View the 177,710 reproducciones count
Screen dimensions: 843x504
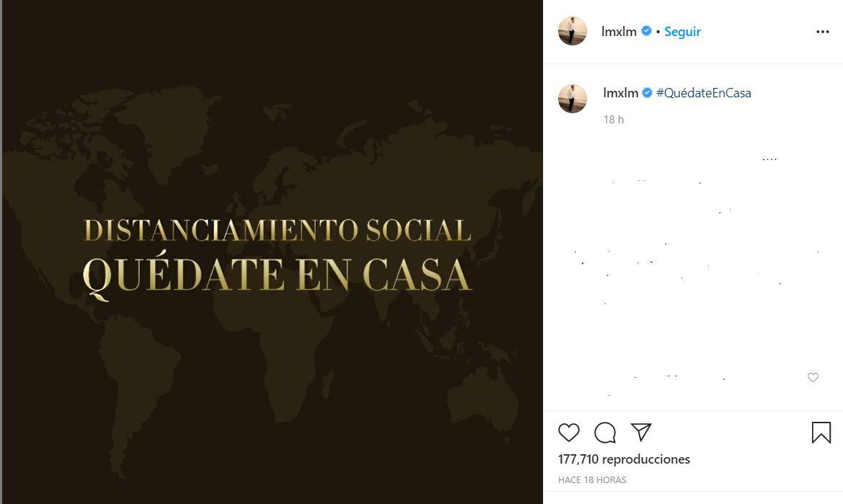pyautogui.click(x=624, y=459)
